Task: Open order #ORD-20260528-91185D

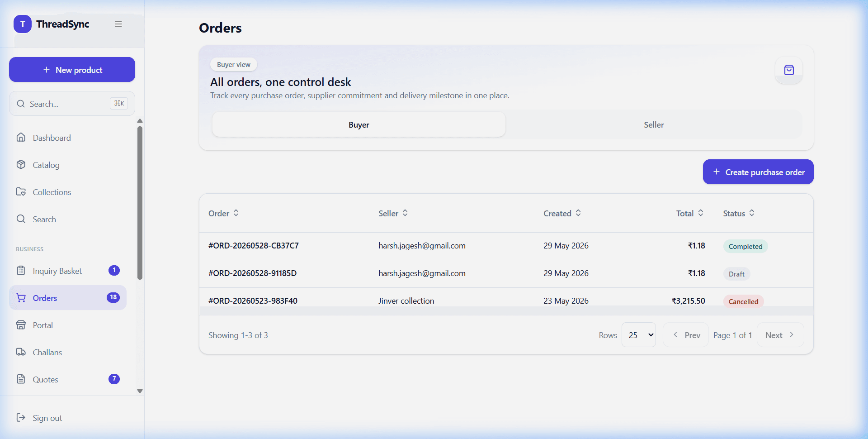Action: [253, 273]
